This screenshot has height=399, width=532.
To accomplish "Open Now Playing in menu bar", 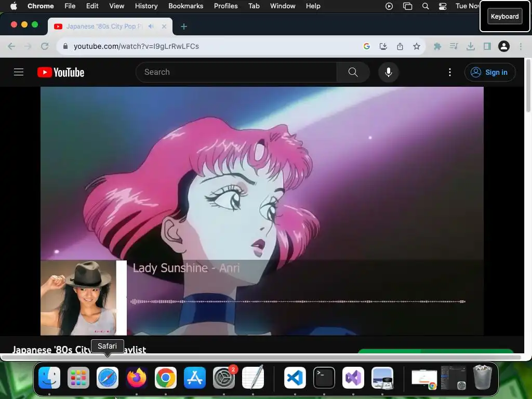I will [x=389, y=6].
